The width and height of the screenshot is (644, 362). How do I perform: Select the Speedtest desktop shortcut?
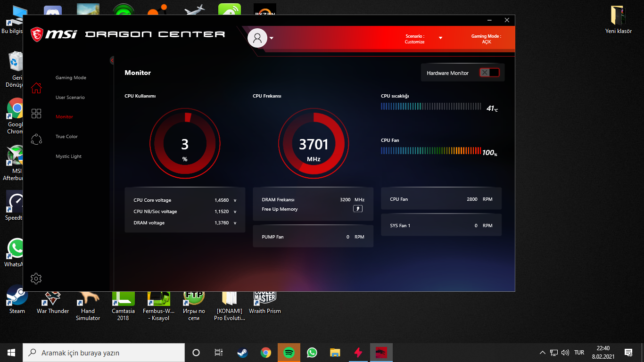click(x=14, y=206)
